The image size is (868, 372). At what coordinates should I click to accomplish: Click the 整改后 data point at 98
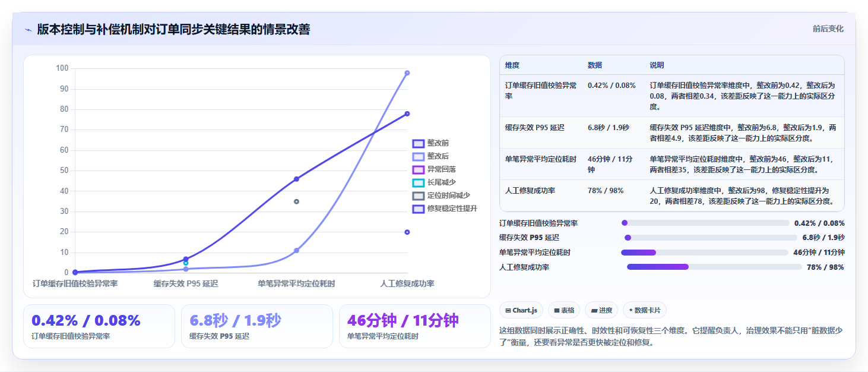(407, 73)
